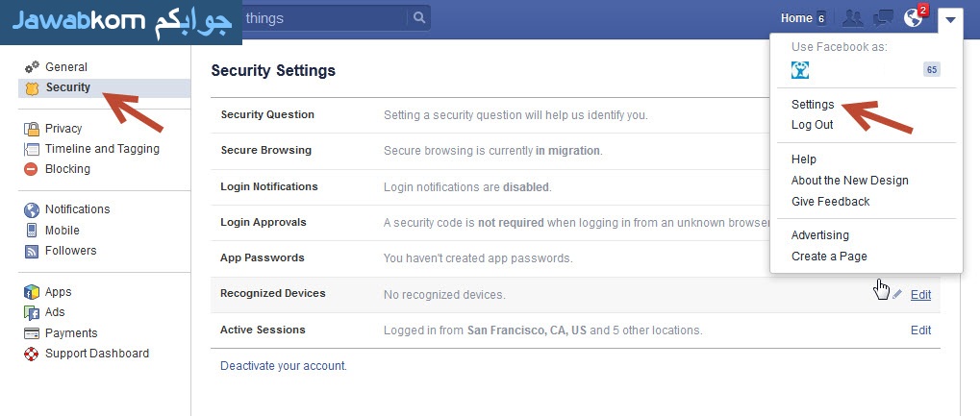The height and width of the screenshot is (416, 980).
Task: Expand the Security Question row
Action: coord(575,115)
